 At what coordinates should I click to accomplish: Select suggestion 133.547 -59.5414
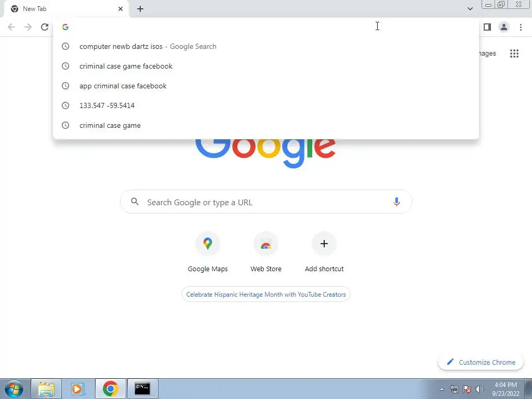tap(267, 105)
